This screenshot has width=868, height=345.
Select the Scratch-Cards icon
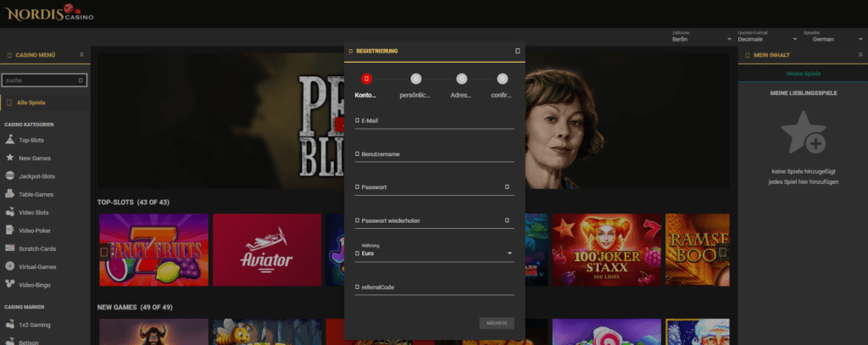click(9, 248)
